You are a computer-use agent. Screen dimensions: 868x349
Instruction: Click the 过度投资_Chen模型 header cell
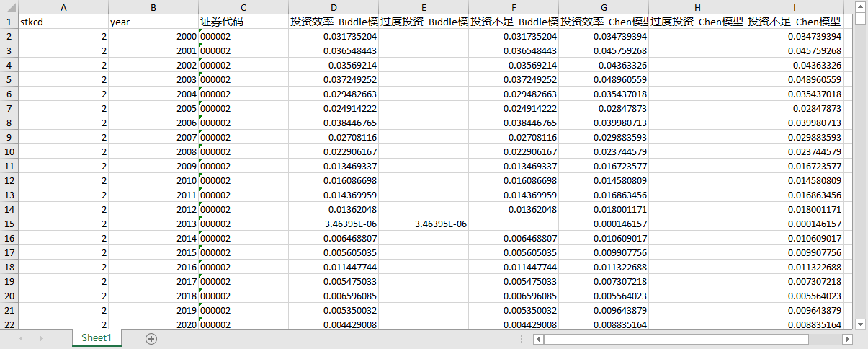tap(697, 22)
